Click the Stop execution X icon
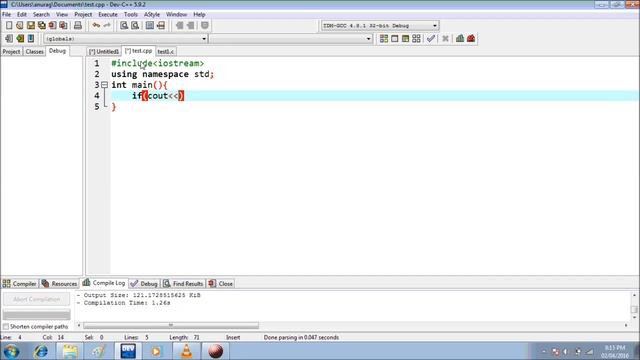The height and width of the screenshot is (360, 640). (x=445, y=38)
